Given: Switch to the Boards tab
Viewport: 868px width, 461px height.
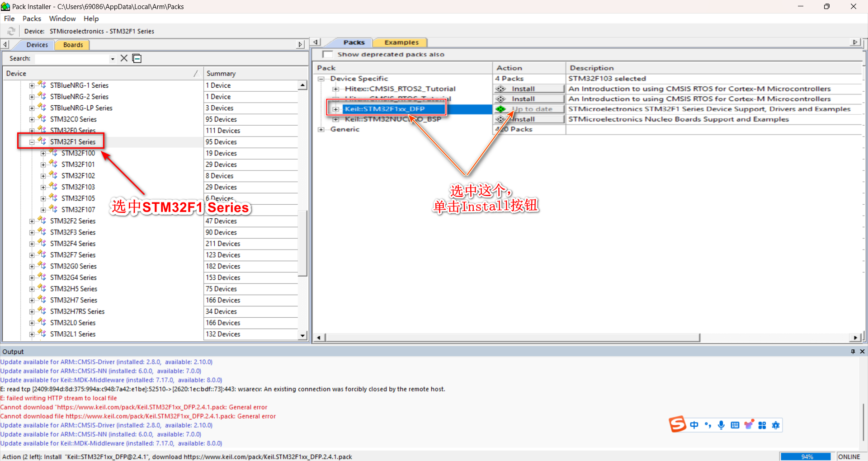Looking at the screenshot, I should pyautogui.click(x=73, y=45).
